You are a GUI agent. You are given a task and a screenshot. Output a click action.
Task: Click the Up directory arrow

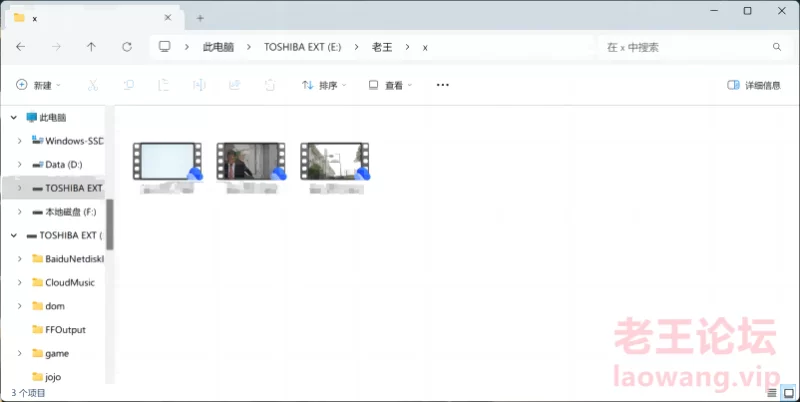click(91, 47)
